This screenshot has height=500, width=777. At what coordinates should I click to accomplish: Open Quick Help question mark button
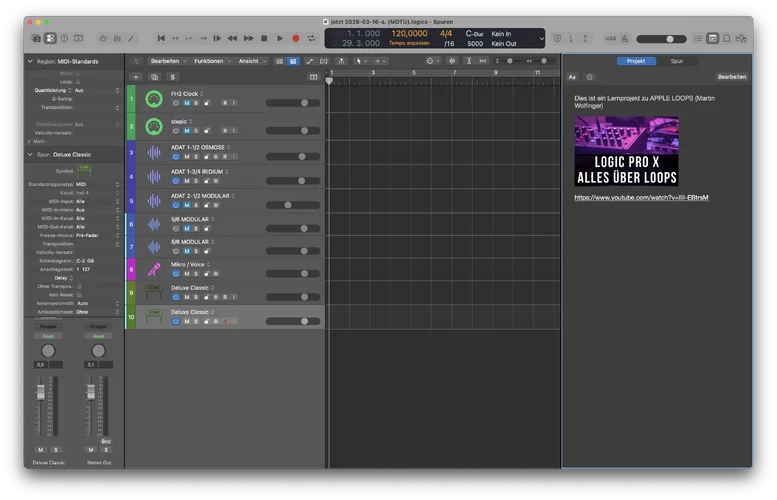[x=64, y=38]
